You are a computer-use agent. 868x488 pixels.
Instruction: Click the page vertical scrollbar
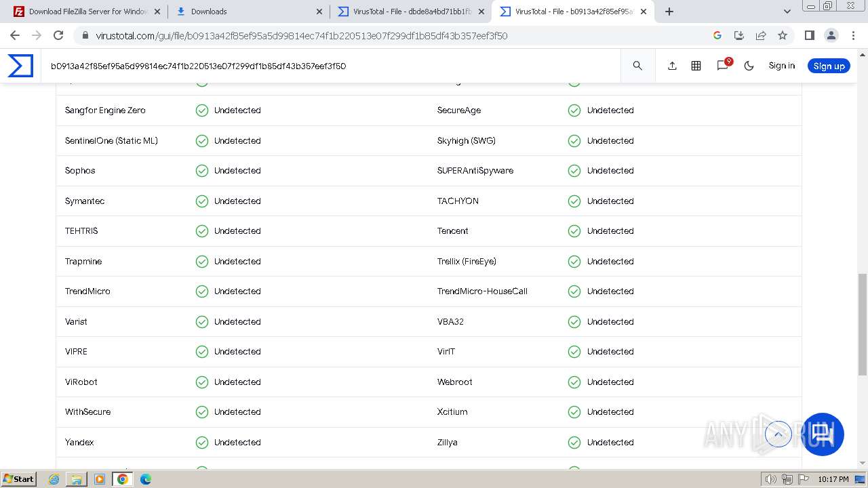[863, 324]
